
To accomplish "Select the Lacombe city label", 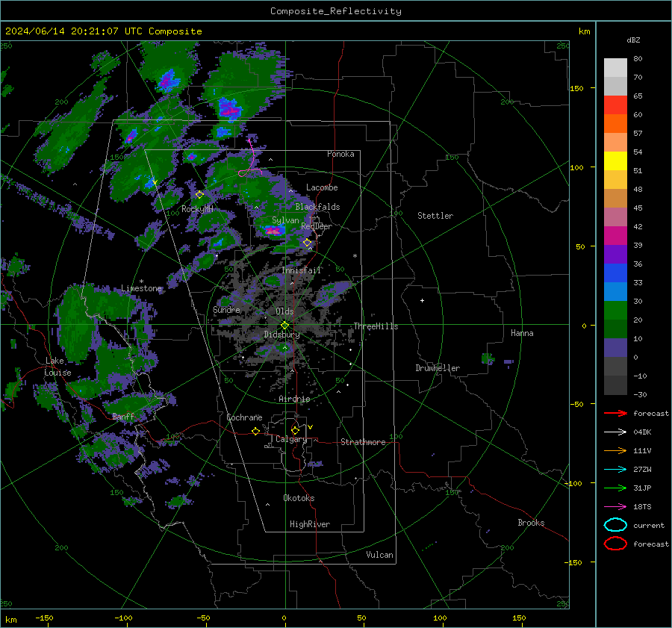I will 322,187.
